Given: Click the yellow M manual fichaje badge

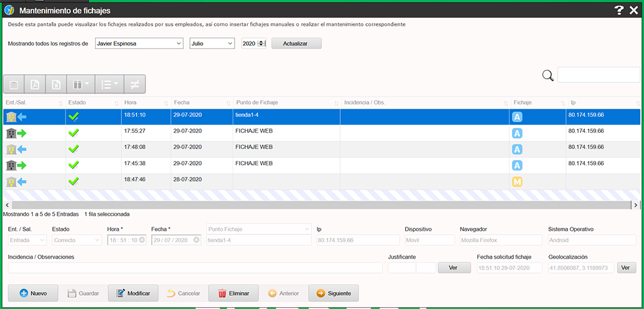Looking at the screenshot, I should tap(518, 182).
